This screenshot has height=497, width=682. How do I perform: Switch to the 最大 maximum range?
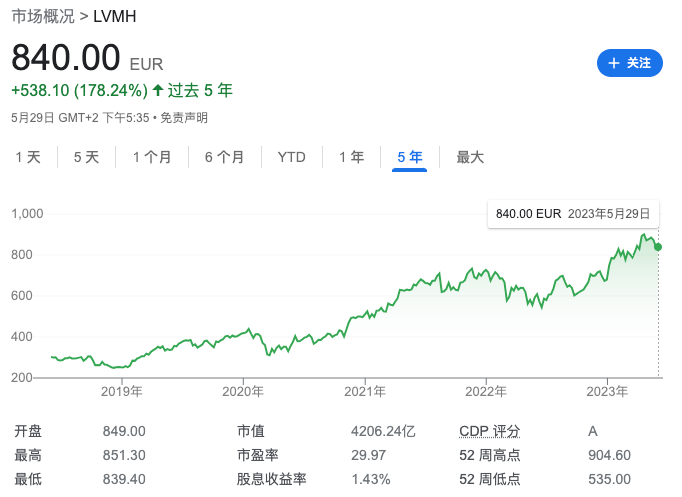point(470,157)
